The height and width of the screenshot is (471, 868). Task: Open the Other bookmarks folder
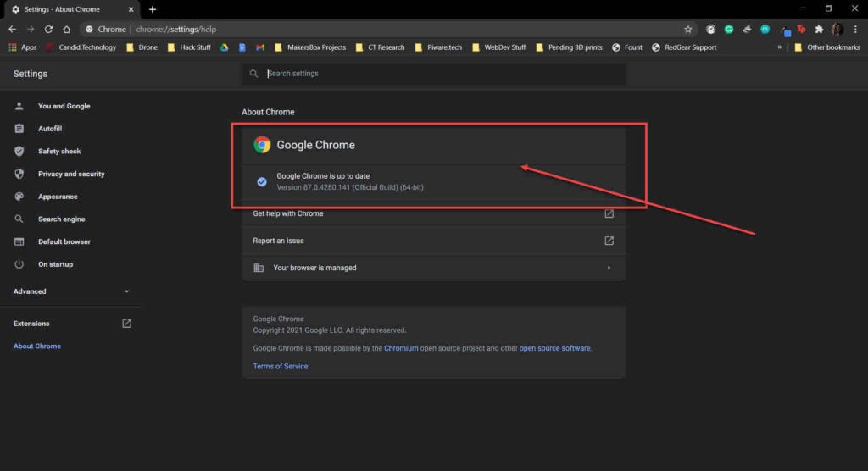[x=827, y=47]
